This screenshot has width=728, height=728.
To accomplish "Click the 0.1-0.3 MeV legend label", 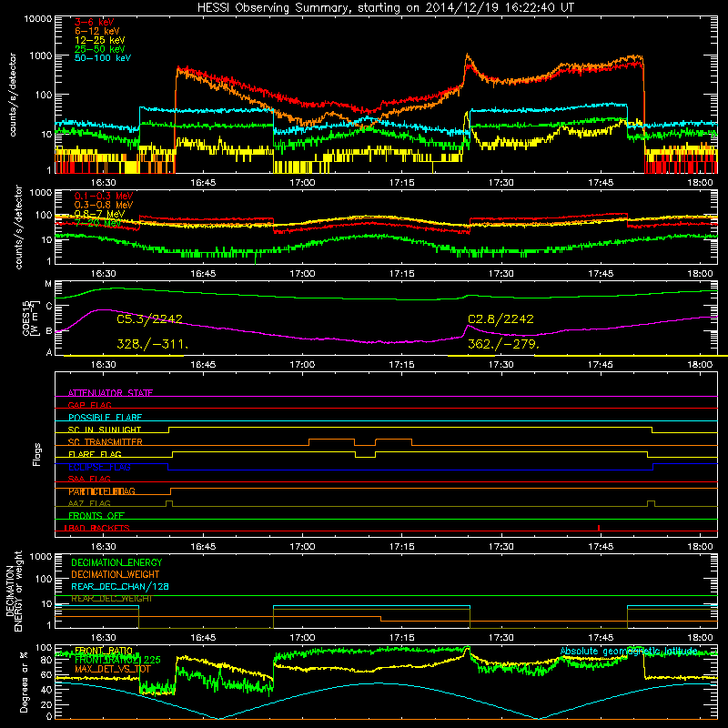I will [x=104, y=196].
